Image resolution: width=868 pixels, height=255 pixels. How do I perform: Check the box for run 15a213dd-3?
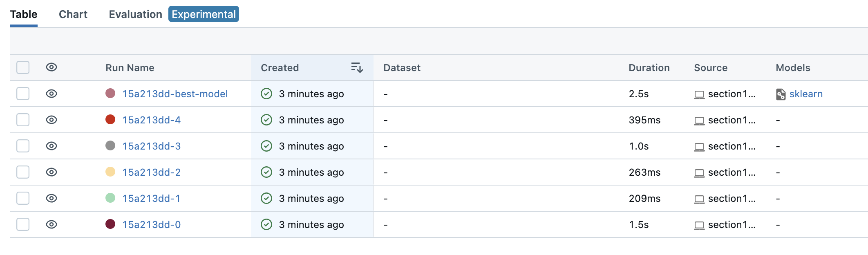pyautogui.click(x=23, y=146)
